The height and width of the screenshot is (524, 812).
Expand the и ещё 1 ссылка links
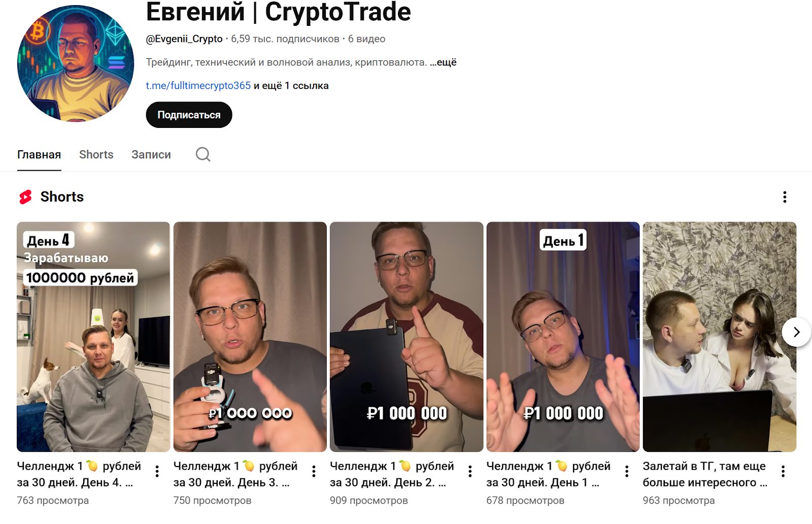pyautogui.click(x=291, y=86)
